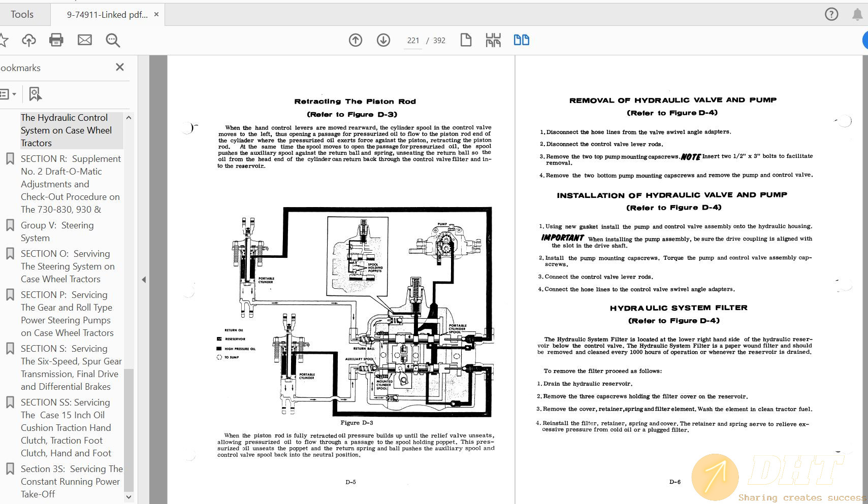Go to the previous page arrow
868x504 pixels.
click(x=356, y=40)
